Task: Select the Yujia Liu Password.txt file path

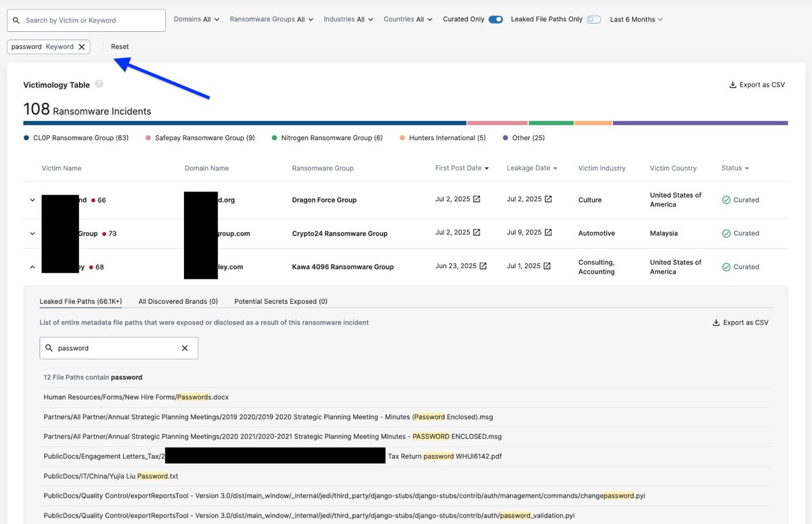Action: [406, 476]
